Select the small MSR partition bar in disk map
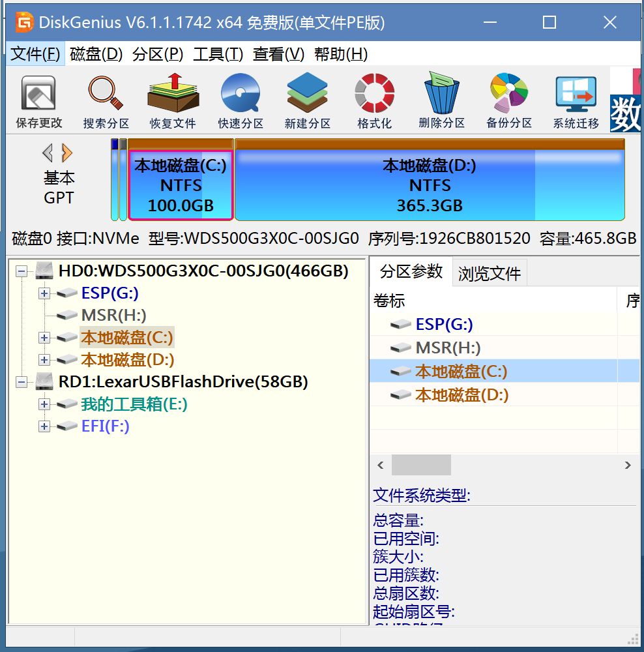Image resolution: width=644 pixels, height=652 pixels. 123,180
